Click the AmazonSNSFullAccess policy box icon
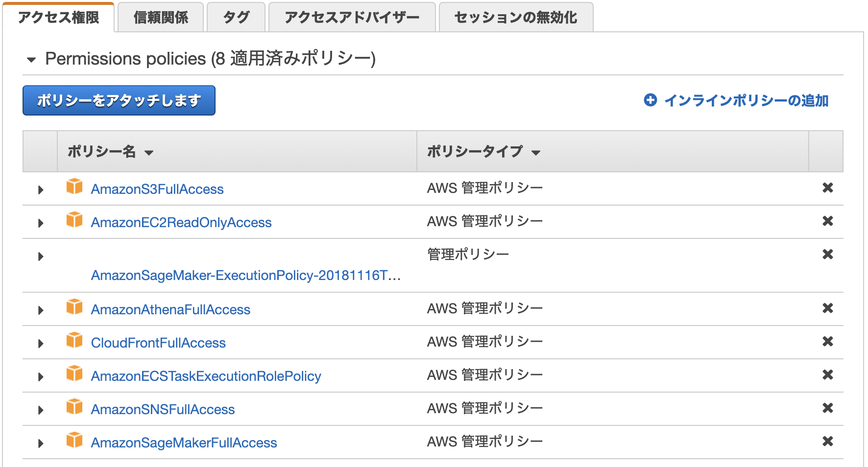This screenshot has height=467, width=868. [x=74, y=407]
